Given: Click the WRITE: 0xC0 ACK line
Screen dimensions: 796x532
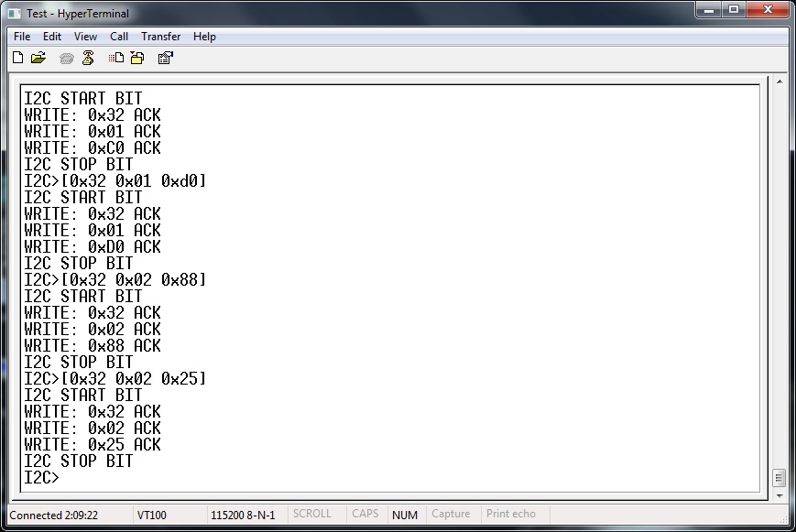Looking at the screenshot, I should (93, 147).
